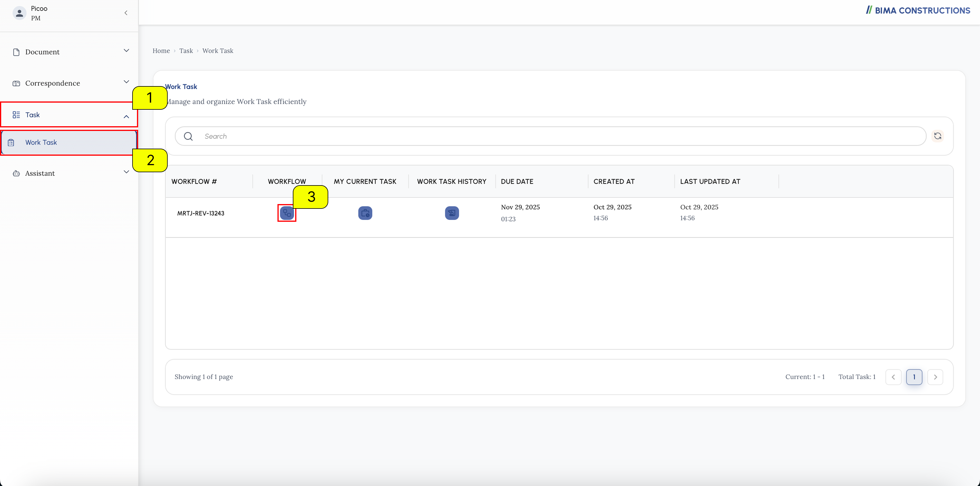
Task: Click the refresh icon beside search bar
Action: (938, 136)
